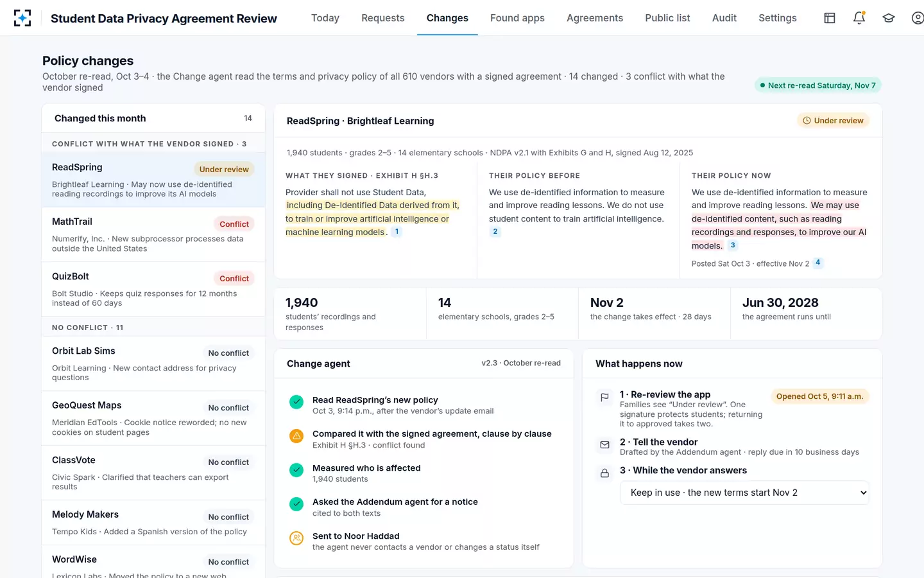Open the user account icon

[x=918, y=18]
